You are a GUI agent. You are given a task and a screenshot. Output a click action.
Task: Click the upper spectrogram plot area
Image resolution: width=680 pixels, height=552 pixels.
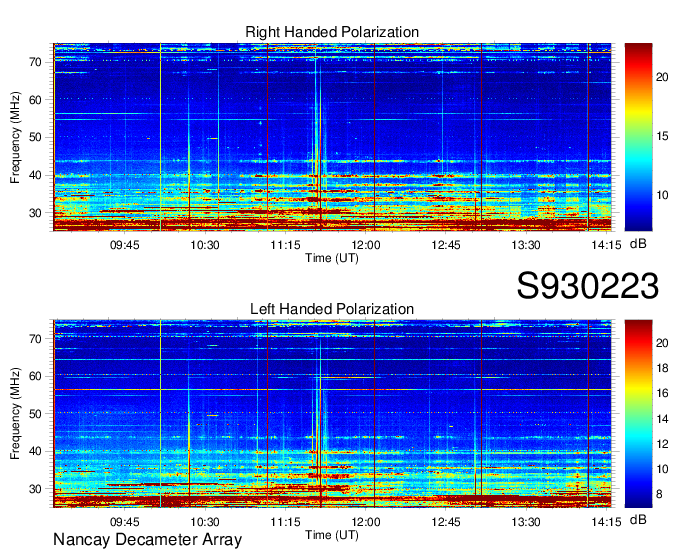[332, 137]
